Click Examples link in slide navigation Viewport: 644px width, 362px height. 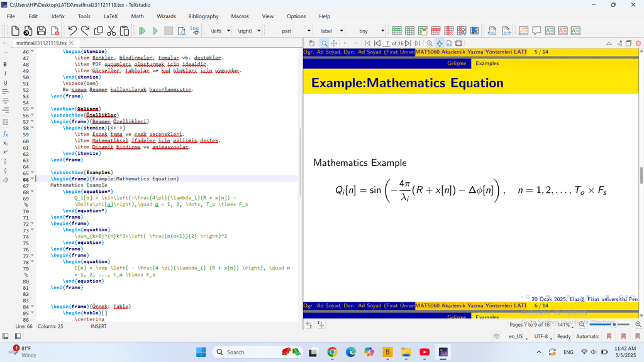(x=487, y=63)
